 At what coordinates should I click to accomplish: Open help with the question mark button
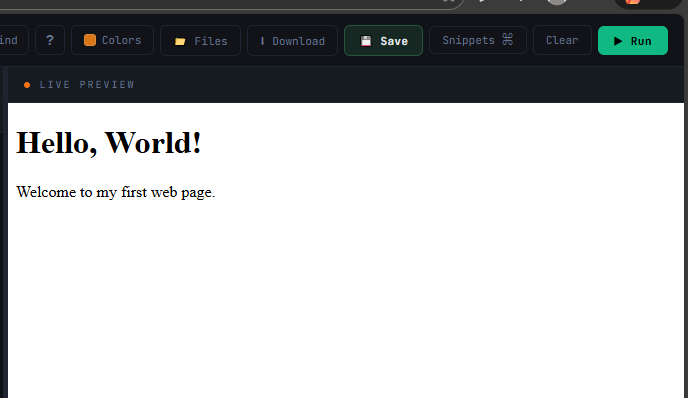pos(50,40)
